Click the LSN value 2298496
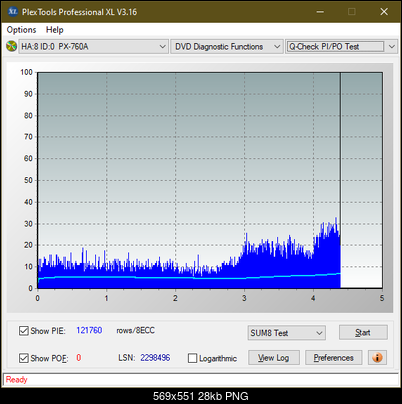This screenshot has height=404, width=402. point(155,358)
